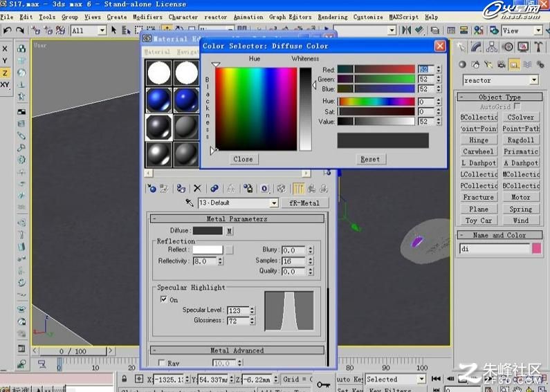Open the Modify command panel tab
This screenshot has height=392, width=550.
477,46
